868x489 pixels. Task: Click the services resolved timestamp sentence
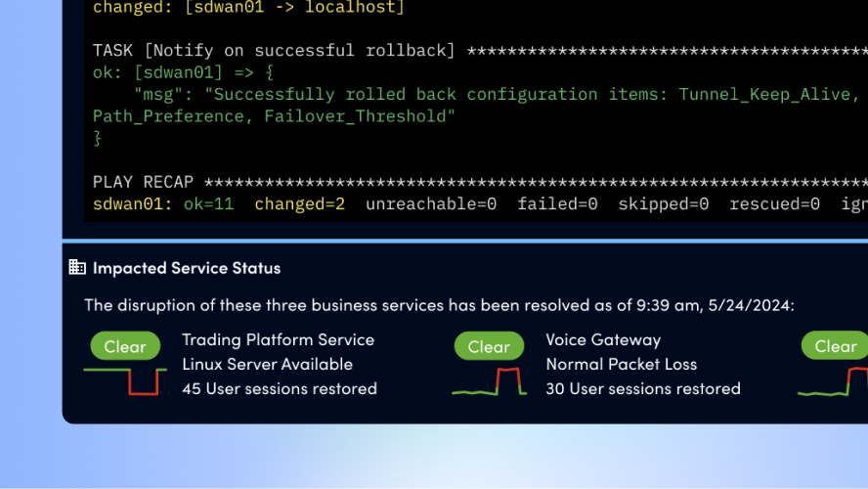439,305
